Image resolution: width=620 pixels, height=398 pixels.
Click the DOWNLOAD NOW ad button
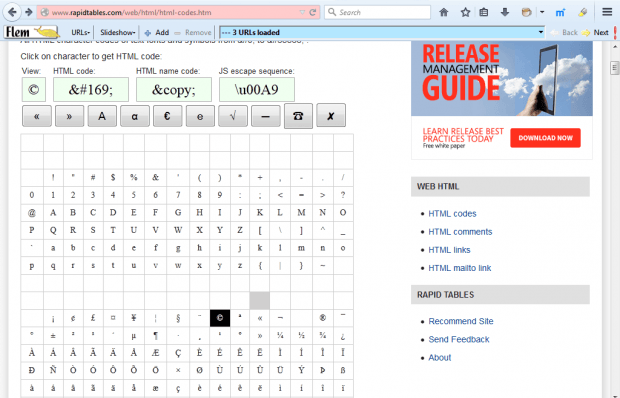tap(545, 138)
